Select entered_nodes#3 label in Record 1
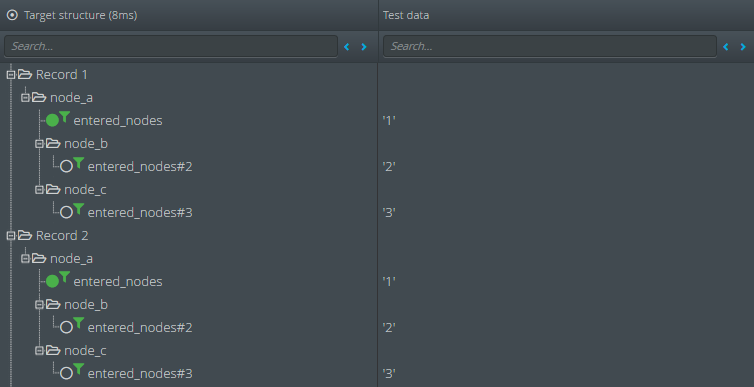The width and height of the screenshot is (754, 387). pyautogui.click(x=140, y=212)
